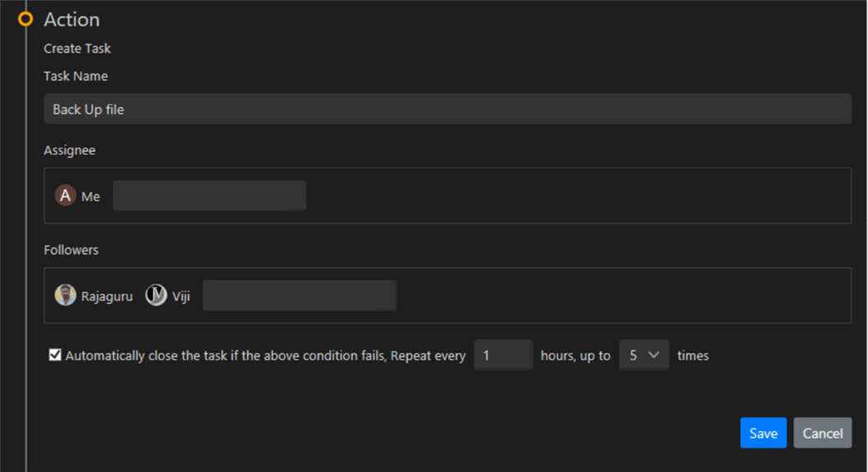Click Viji's follower avatar icon
The image size is (868, 472).
pyautogui.click(x=156, y=295)
